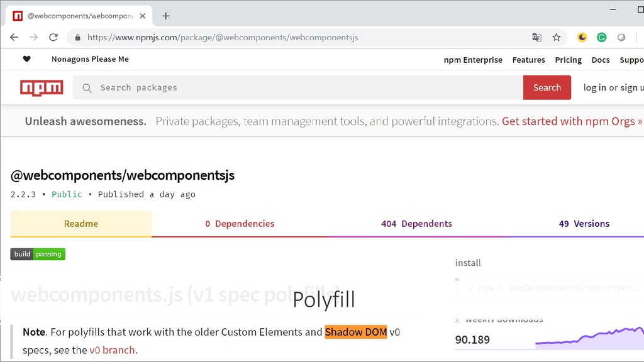Open Docs in top navigation
Image resolution: width=644 pixels, height=362 pixels.
[601, 60]
